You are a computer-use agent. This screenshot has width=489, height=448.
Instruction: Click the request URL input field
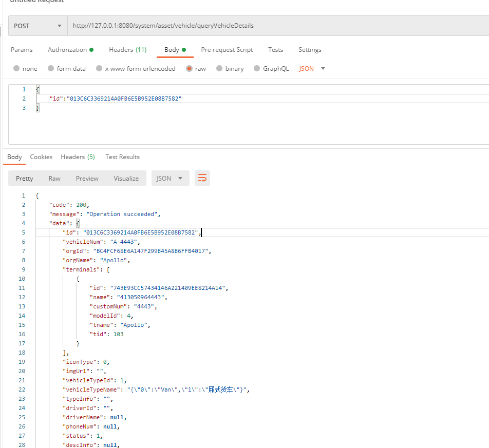coord(277,26)
